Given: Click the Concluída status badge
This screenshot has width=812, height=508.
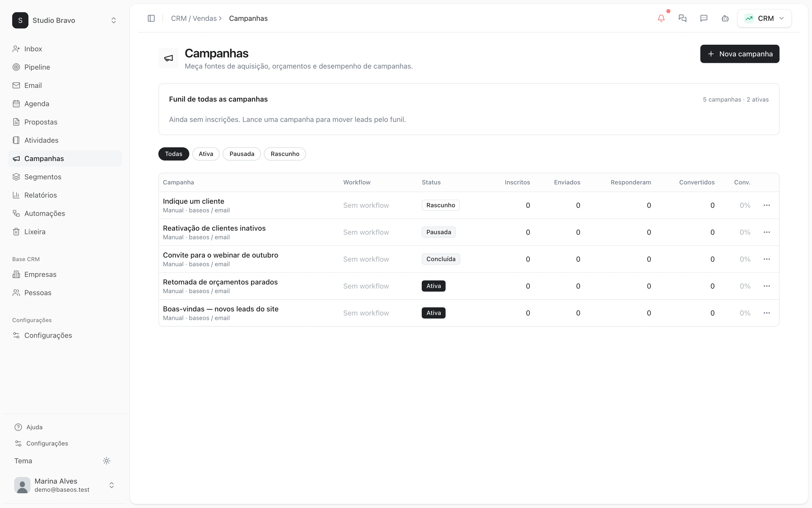Looking at the screenshot, I should click(x=441, y=259).
